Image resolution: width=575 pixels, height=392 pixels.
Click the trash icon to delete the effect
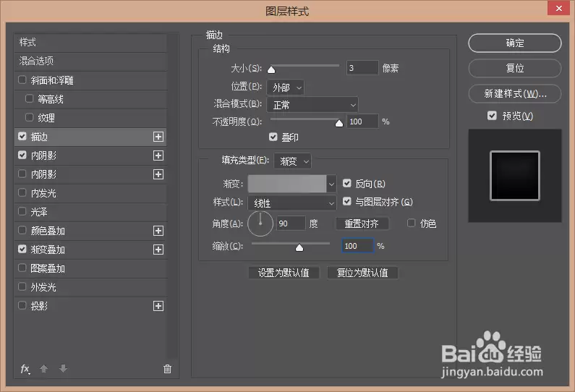(167, 369)
